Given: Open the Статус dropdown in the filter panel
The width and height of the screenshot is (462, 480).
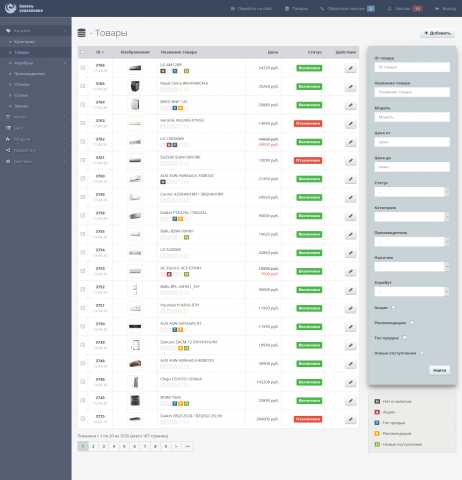Looking at the screenshot, I should 411,192.
